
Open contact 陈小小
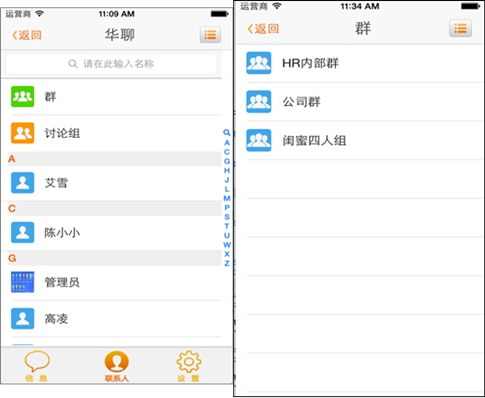[x=111, y=232]
